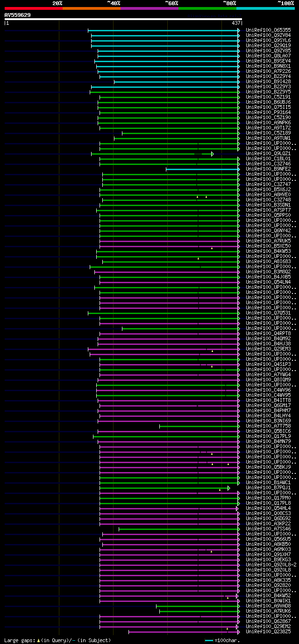The width and height of the screenshot is (299, 644).
Task: Click the purple ~60% legend segment
Action: (149, 8)
